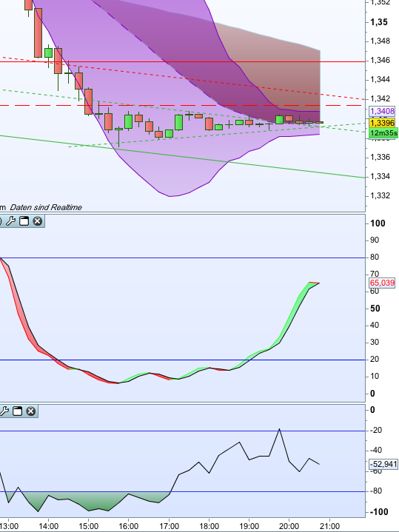Open settings wrench of the Williams %R panel
The image size is (399, 532).
(4, 411)
